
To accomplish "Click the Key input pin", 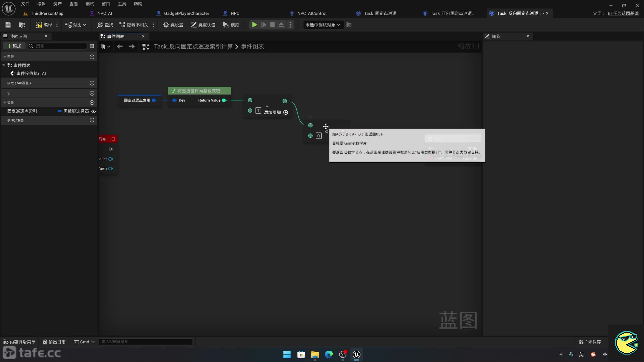I will 174,100.
